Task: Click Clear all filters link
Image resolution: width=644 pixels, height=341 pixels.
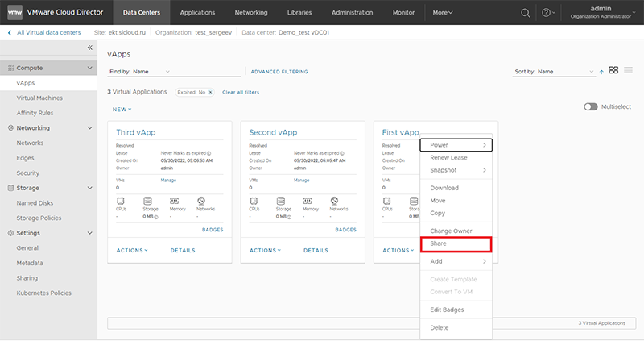Action: 241,92
